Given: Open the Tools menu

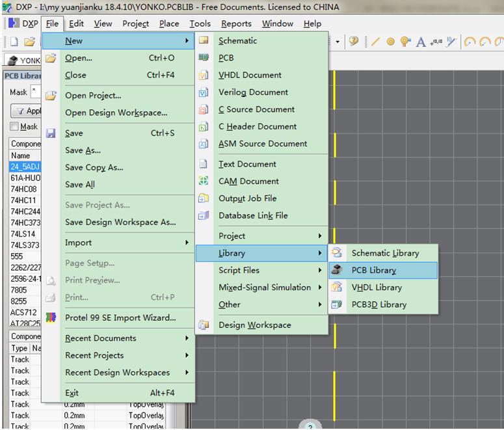Looking at the screenshot, I should pos(200,23).
